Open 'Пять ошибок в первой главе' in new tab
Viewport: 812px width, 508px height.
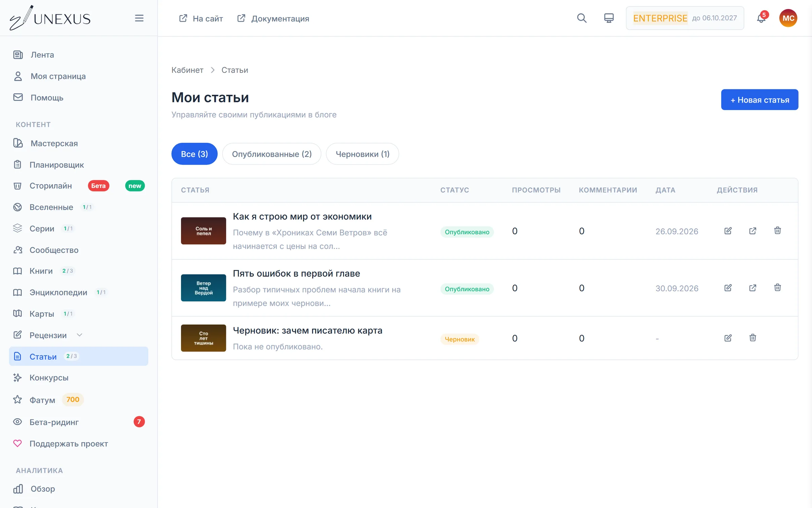pyautogui.click(x=752, y=288)
